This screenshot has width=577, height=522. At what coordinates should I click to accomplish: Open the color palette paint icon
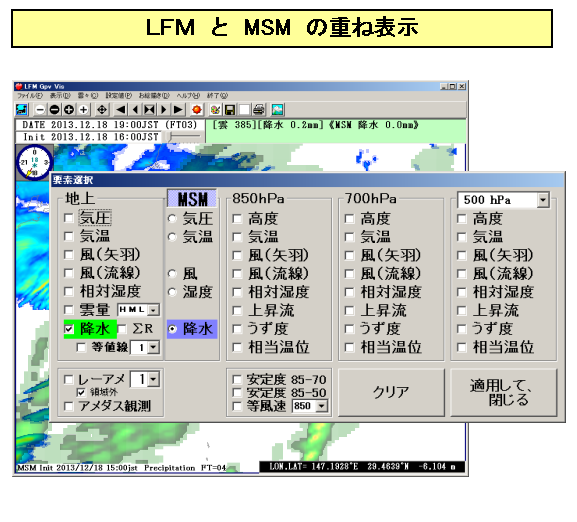pos(216,110)
